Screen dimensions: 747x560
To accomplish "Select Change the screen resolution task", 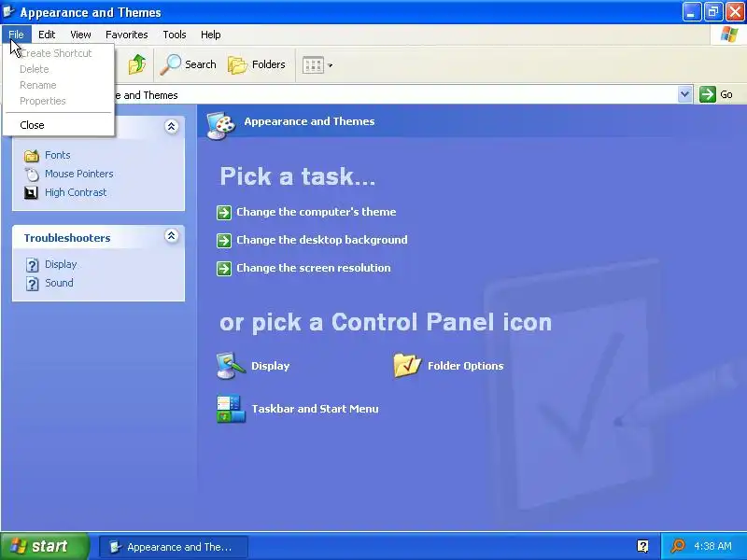I will click(x=314, y=268).
